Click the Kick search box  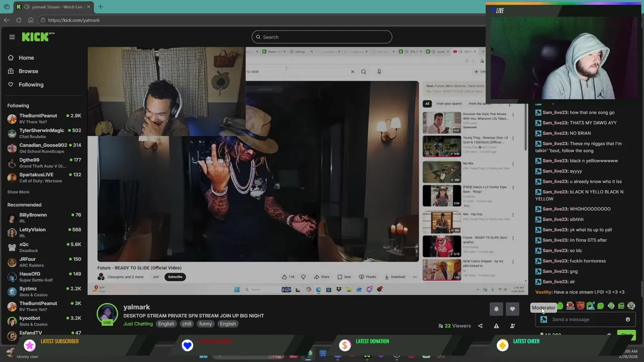(321, 37)
